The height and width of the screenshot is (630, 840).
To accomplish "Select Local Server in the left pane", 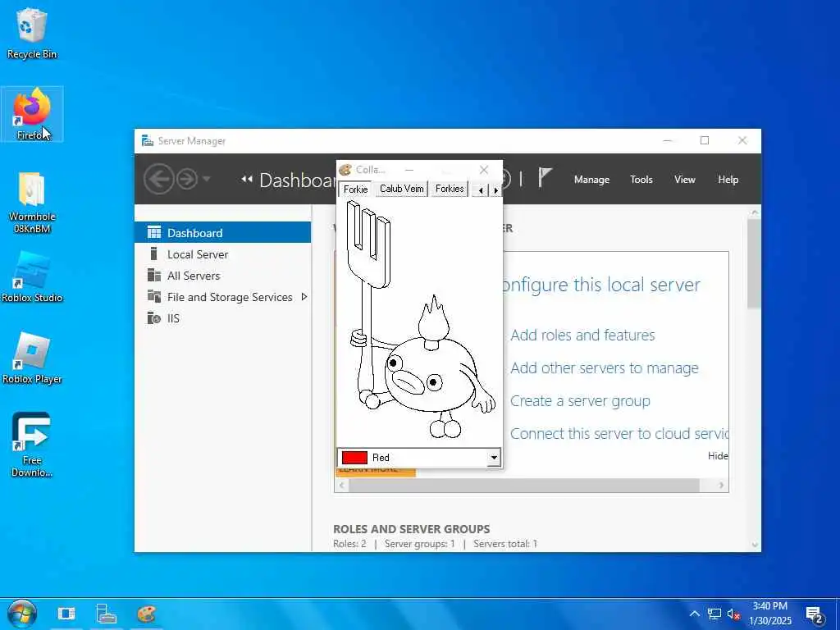I will (222, 254).
